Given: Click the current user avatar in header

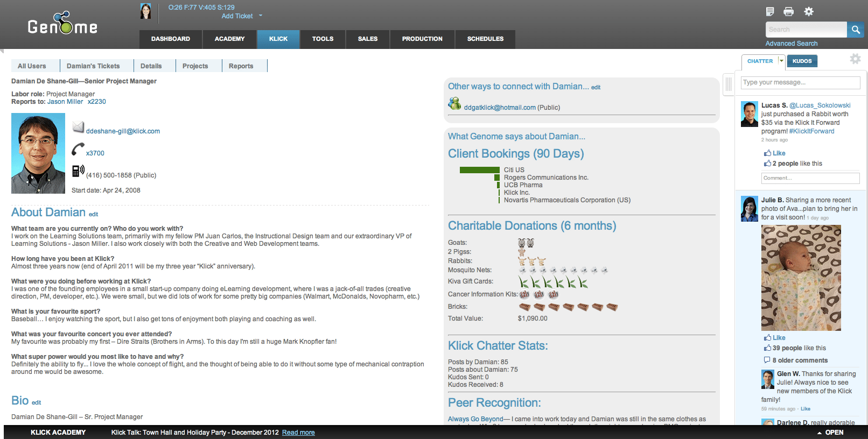Looking at the screenshot, I should point(145,11).
